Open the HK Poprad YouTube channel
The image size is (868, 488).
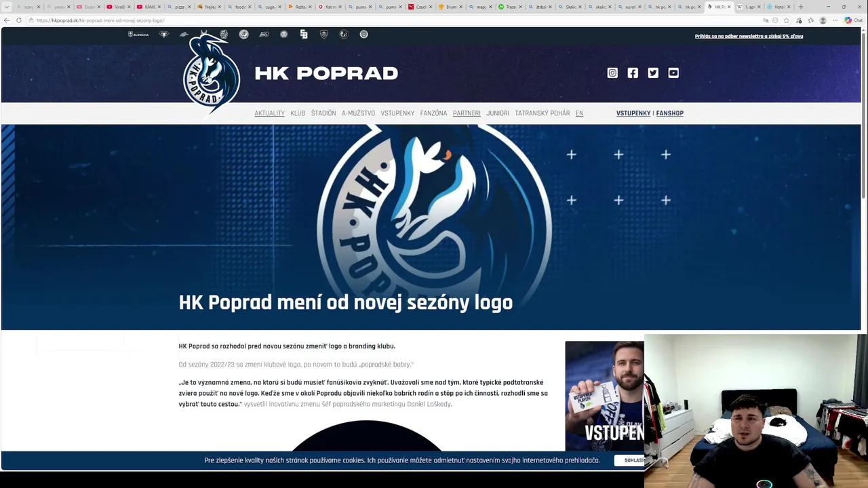673,73
